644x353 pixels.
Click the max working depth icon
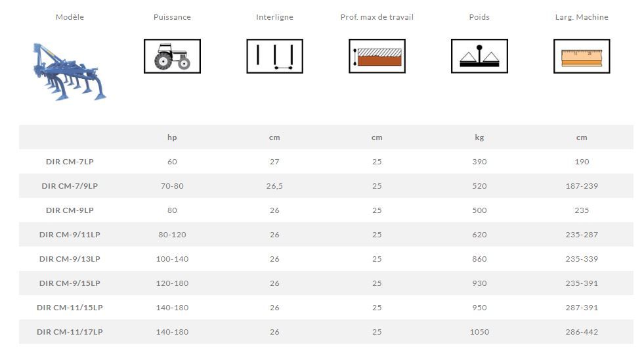(x=377, y=56)
